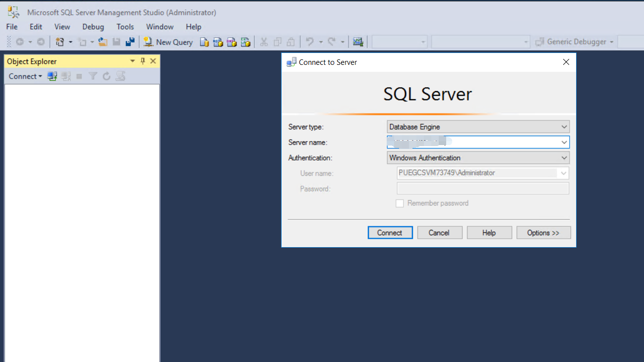This screenshot has width=644, height=362.
Task: Click the Analysis Services DMX Query icon
Action: pyautogui.click(x=232, y=42)
